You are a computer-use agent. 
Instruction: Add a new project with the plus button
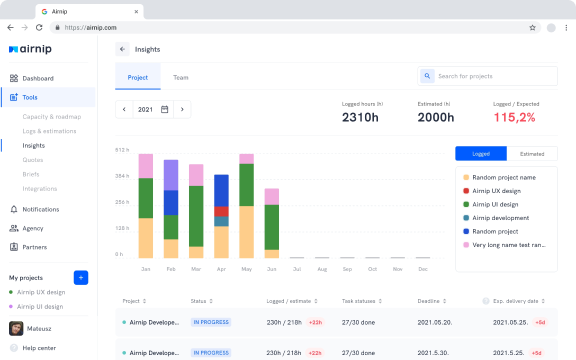tap(81, 278)
